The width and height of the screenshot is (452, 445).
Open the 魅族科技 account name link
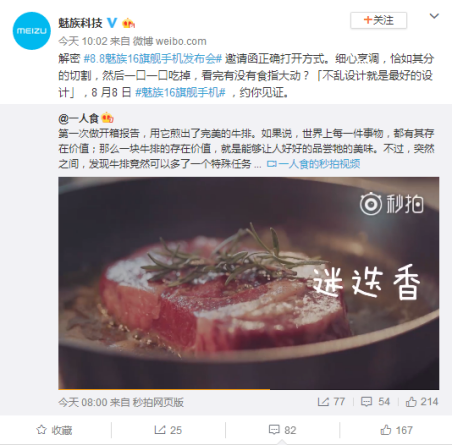coord(80,23)
